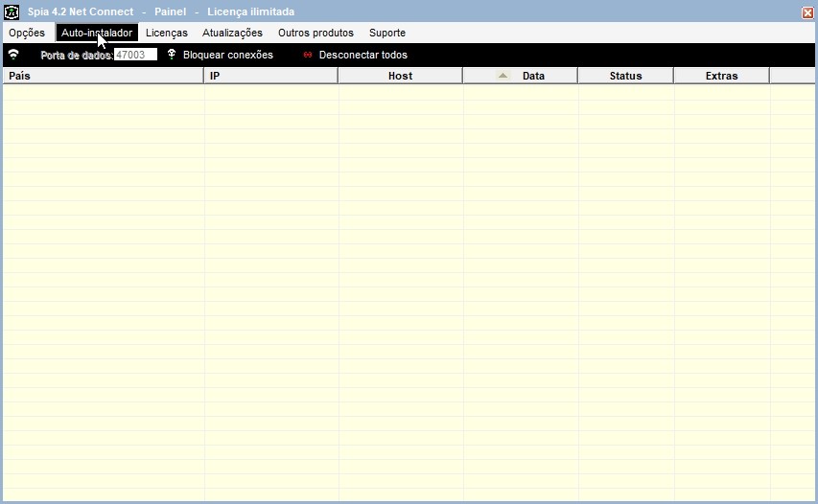The height and width of the screenshot is (504, 818).
Task: Click the sort arrow in Data column
Action: (x=502, y=76)
